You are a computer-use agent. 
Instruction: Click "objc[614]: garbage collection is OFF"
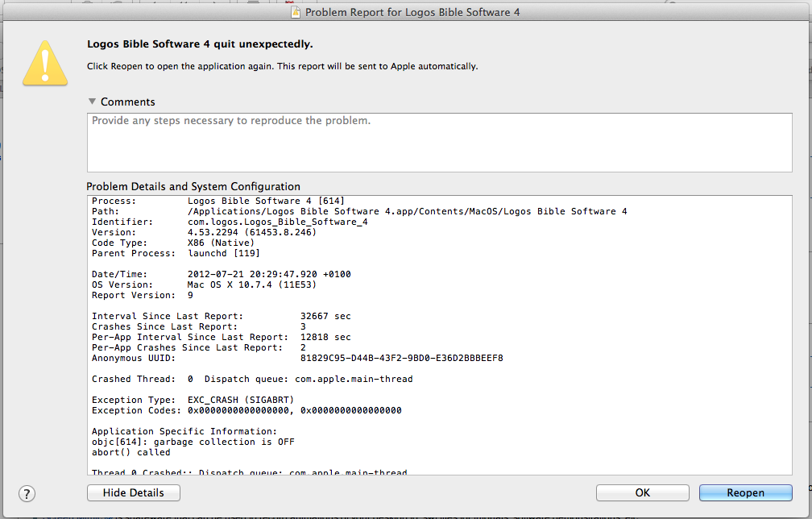tap(193, 442)
